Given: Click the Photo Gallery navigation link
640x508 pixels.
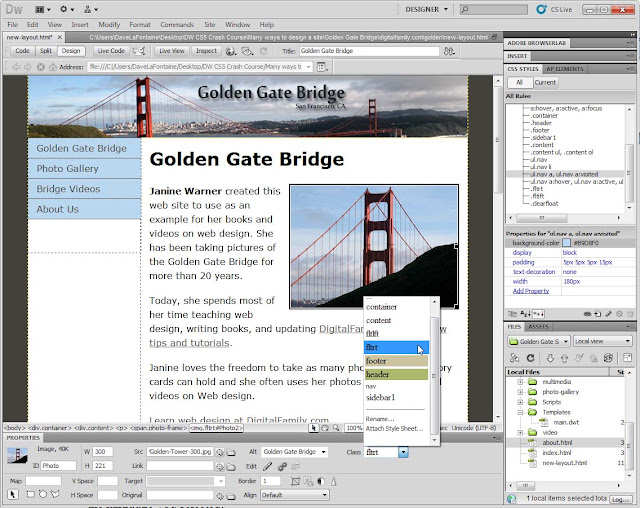Looking at the screenshot, I should click(x=67, y=169).
